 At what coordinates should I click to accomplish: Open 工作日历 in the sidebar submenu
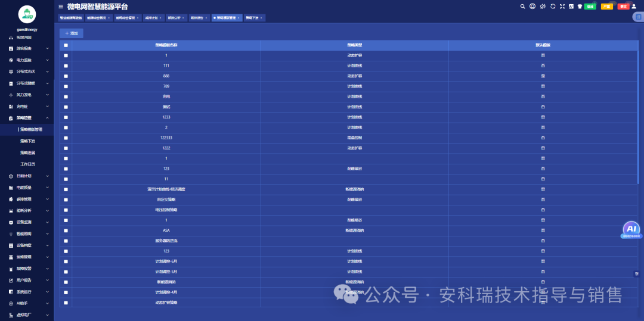tap(28, 164)
